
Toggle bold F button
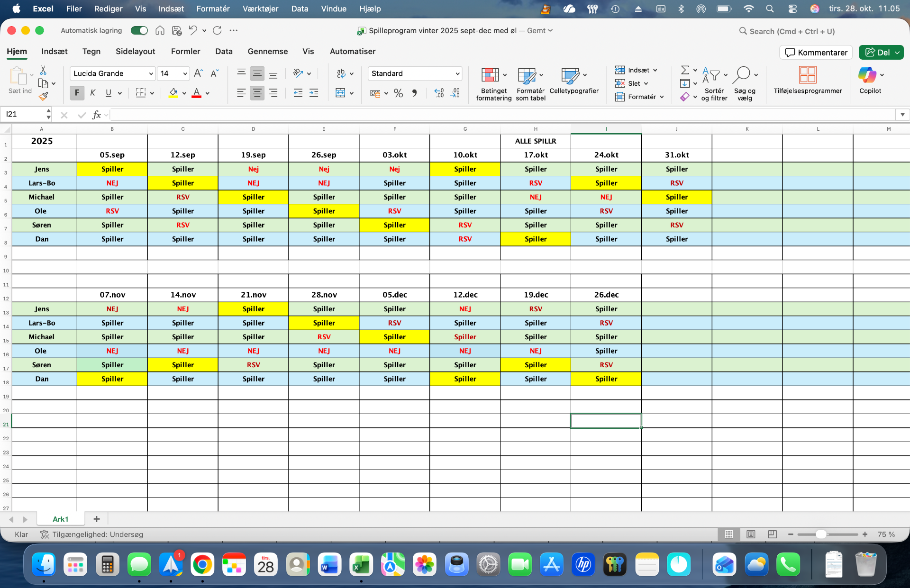[77, 93]
